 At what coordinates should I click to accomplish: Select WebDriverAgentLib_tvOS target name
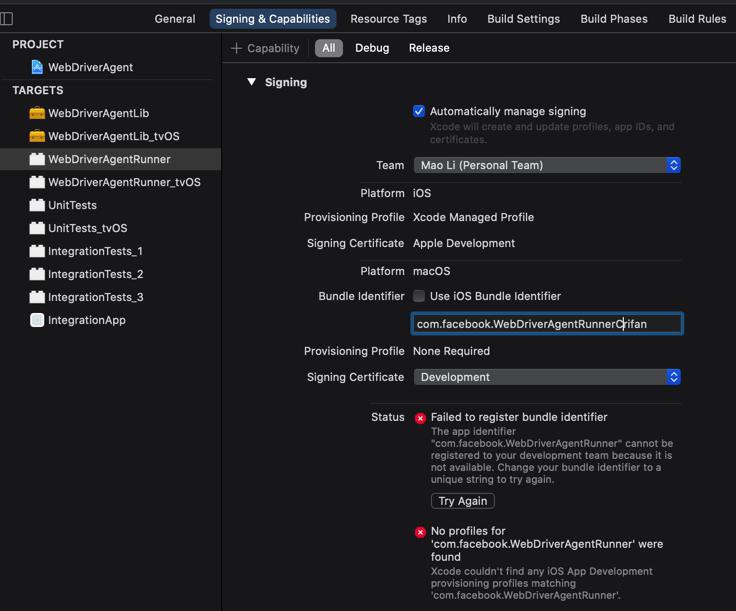click(114, 136)
